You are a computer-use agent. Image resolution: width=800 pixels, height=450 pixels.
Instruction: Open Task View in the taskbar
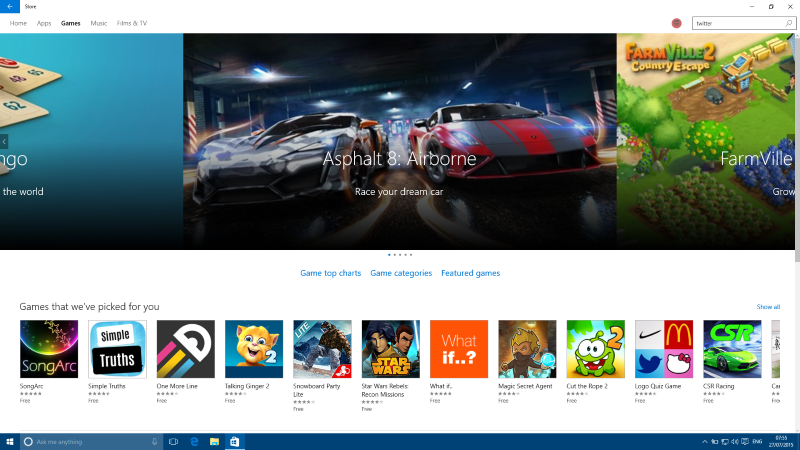pos(173,442)
